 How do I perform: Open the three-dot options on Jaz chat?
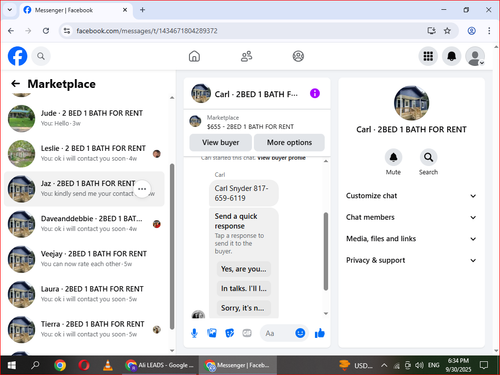(x=142, y=189)
